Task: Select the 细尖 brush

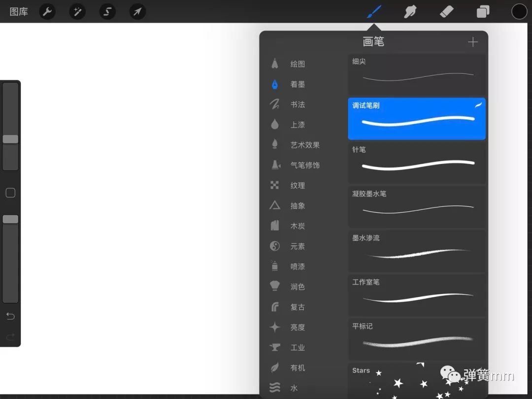Action: click(x=417, y=75)
